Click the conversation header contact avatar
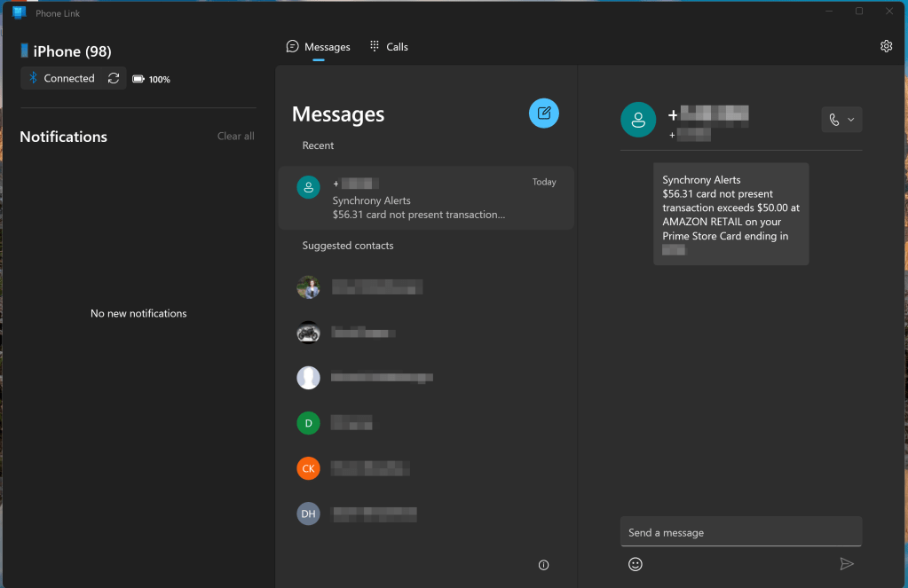This screenshot has width=908, height=588. 638,120
